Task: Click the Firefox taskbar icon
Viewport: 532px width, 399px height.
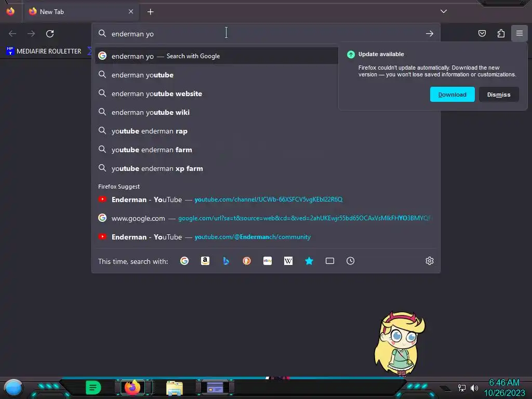Action: coord(132,388)
